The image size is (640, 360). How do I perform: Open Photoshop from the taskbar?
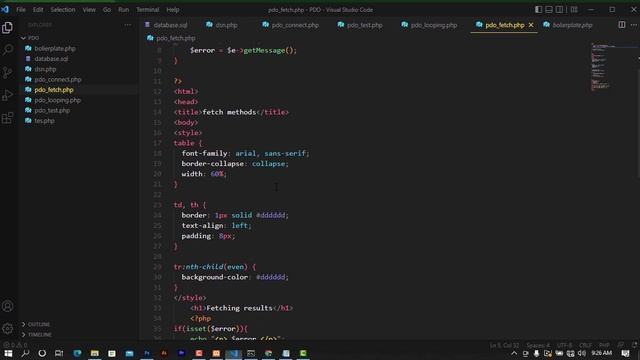[147, 353]
